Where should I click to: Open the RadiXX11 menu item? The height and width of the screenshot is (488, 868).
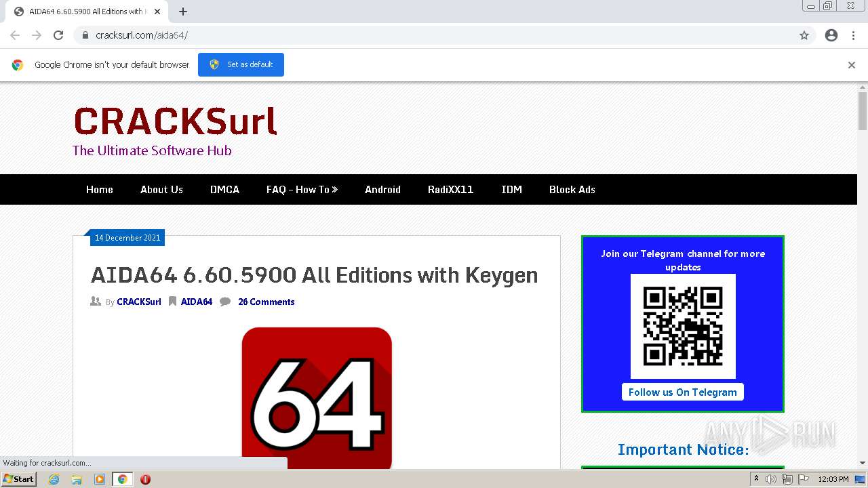pyautogui.click(x=450, y=190)
